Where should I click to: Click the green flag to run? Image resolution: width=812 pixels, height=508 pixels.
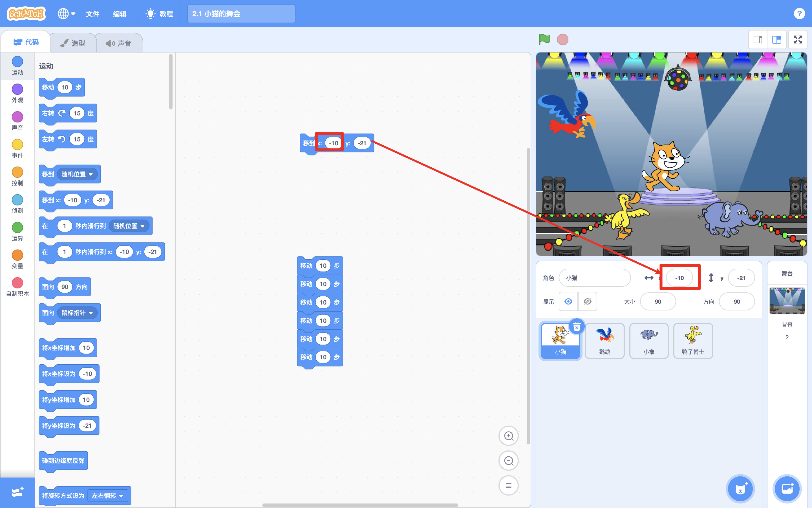[x=544, y=39]
